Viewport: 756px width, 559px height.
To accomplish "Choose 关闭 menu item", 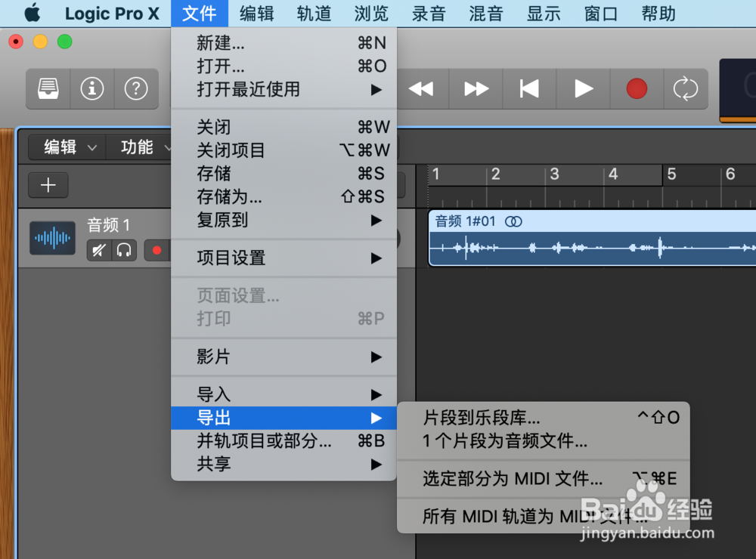I will point(284,127).
